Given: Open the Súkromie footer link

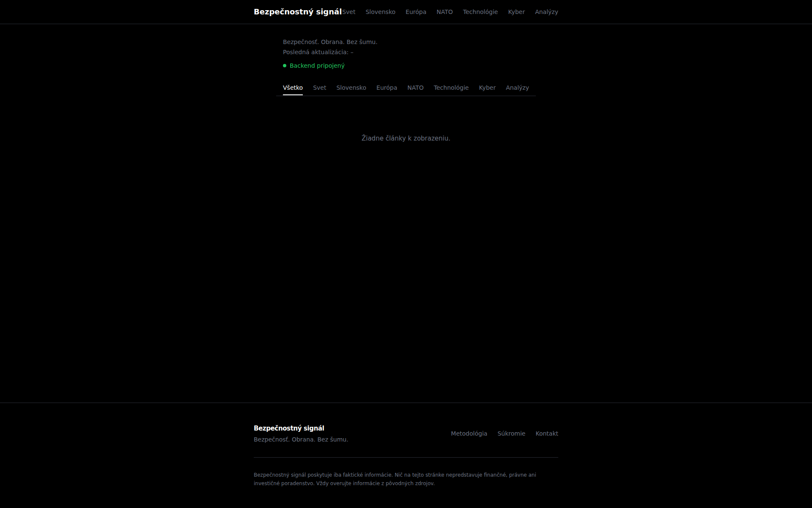Looking at the screenshot, I should click(512, 433).
